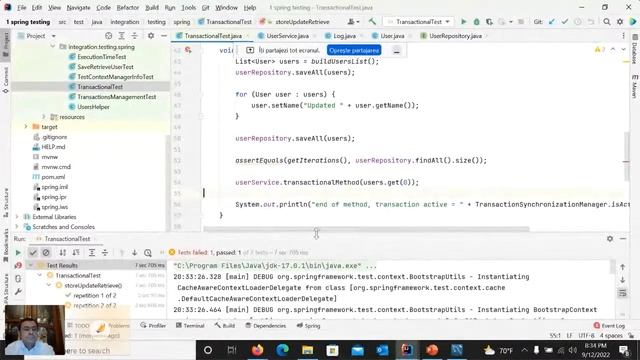The width and height of the screenshot is (640, 360).
Task: Switch to Log.java tab
Action: click(344, 36)
